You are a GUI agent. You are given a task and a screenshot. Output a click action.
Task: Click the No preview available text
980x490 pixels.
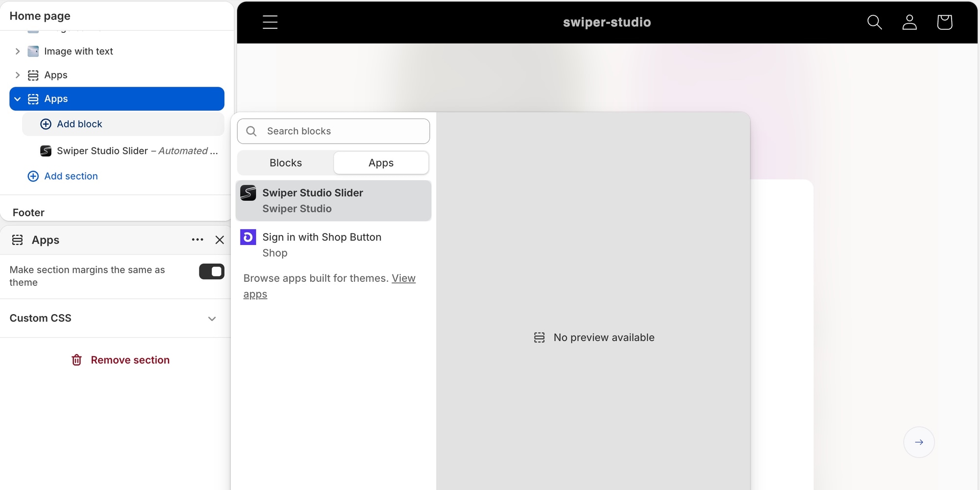(x=604, y=338)
